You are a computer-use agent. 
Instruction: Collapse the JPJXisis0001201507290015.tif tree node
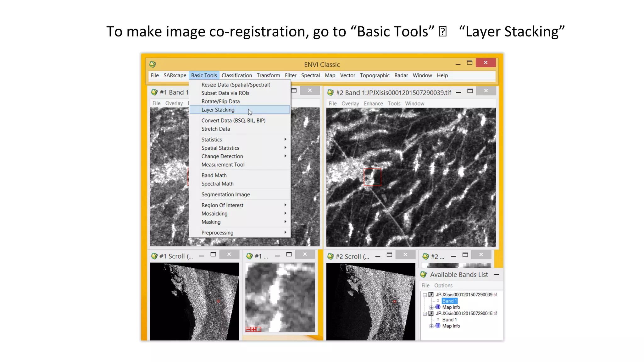coord(425,314)
